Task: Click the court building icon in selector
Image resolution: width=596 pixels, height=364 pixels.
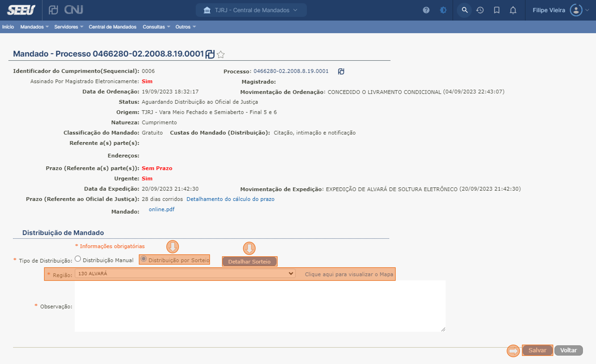Action: (207, 10)
